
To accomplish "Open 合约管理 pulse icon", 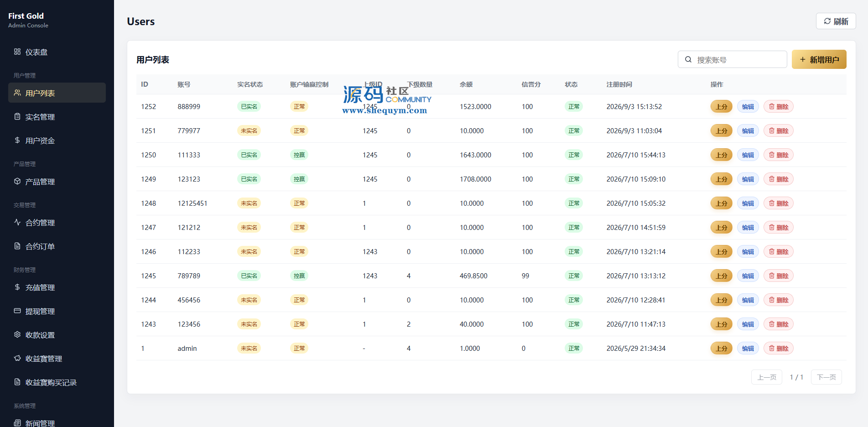I will 17,222.
